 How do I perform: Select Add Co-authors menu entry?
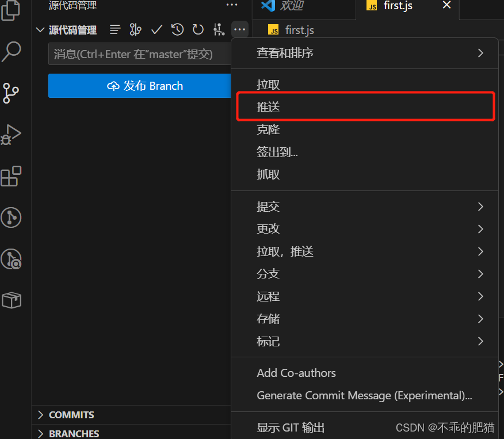(365, 373)
